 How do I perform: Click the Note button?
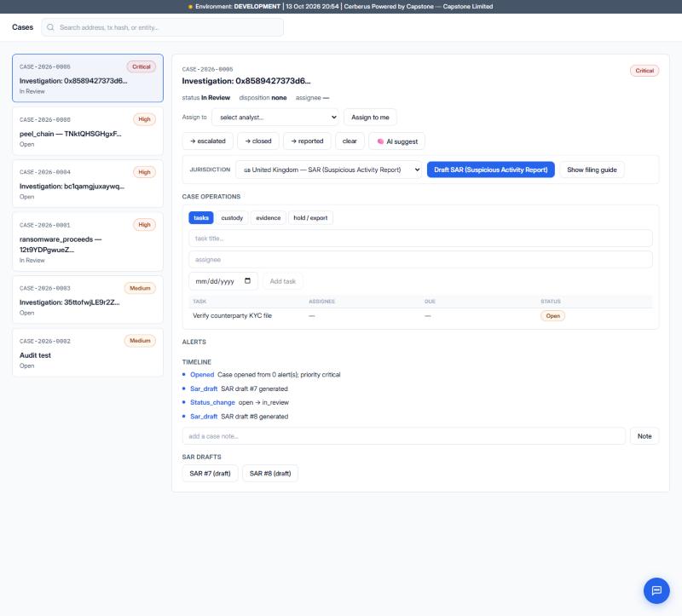tap(644, 436)
